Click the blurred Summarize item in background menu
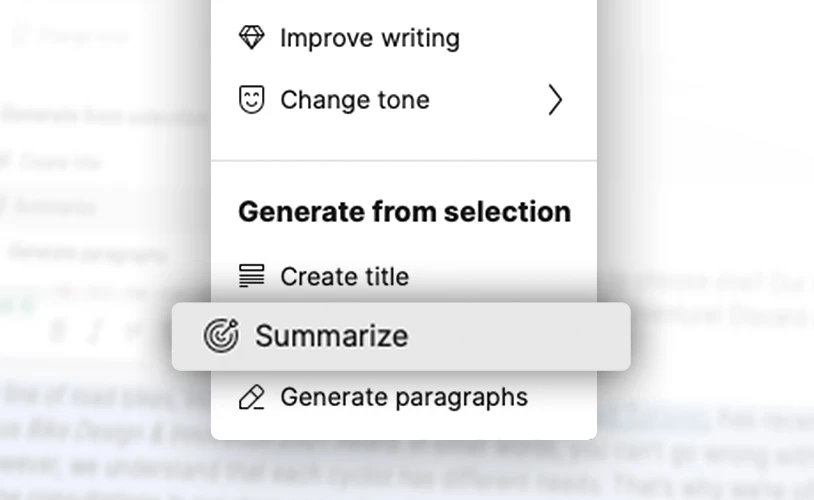The width and height of the screenshot is (814, 500). coord(55,207)
